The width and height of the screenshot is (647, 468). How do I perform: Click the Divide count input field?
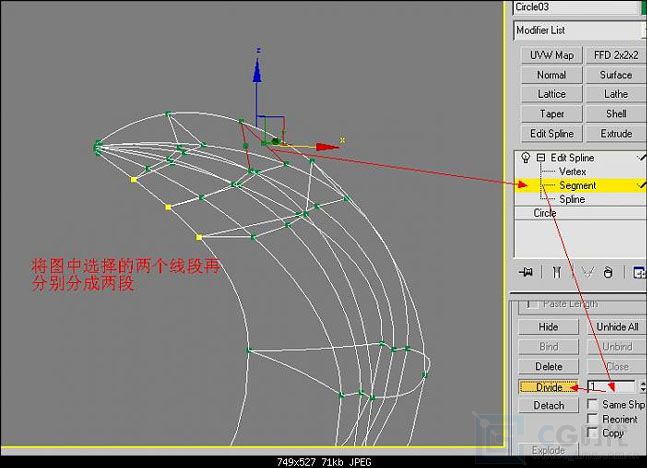pos(612,387)
